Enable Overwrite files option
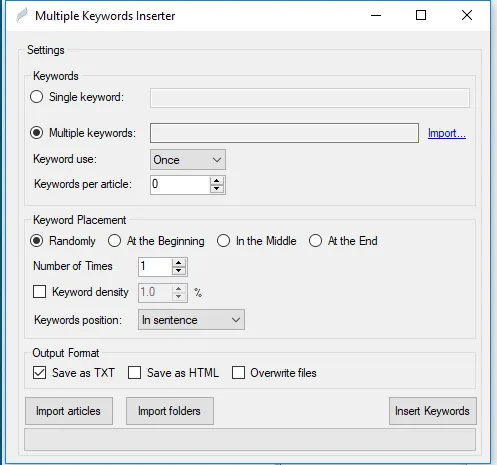This screenshot has height=465, width=497. (x=238, y=372)
